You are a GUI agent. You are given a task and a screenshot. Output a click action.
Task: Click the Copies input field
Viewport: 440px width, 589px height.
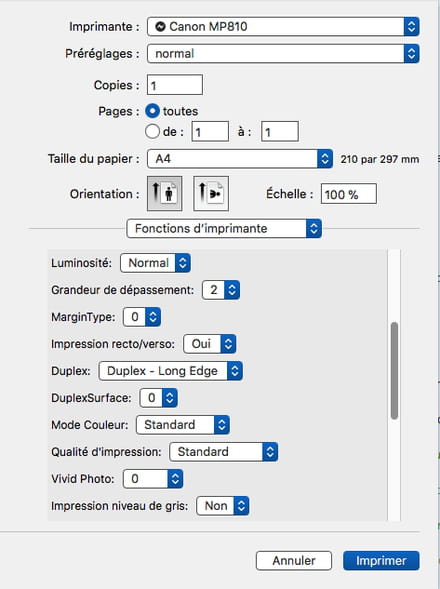coord(175,85)
